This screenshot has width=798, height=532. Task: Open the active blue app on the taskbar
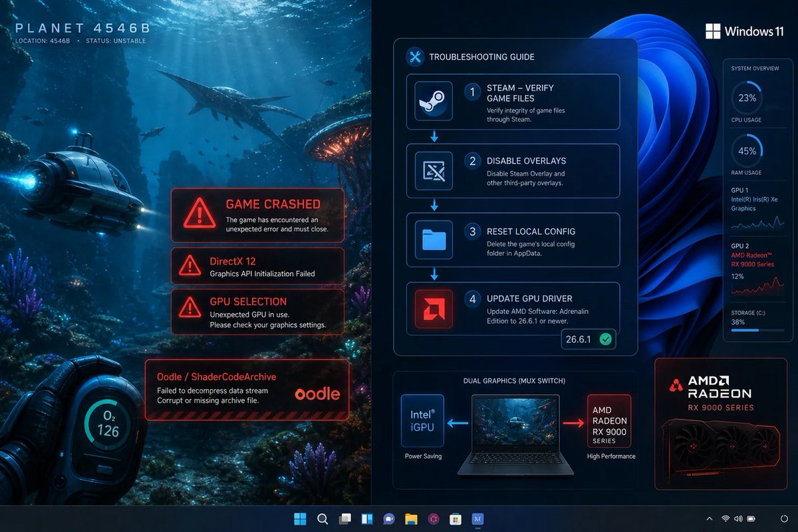(x=477, y=519)
